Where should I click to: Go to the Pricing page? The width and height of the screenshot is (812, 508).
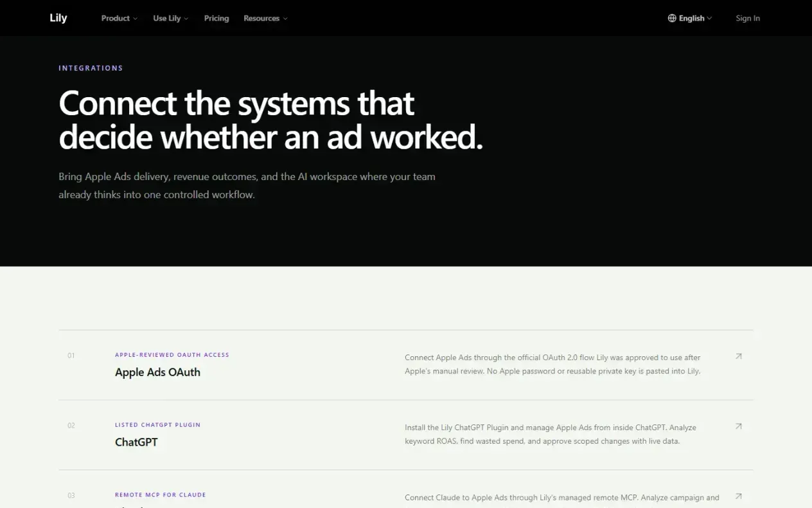click(x=216, y=18)
